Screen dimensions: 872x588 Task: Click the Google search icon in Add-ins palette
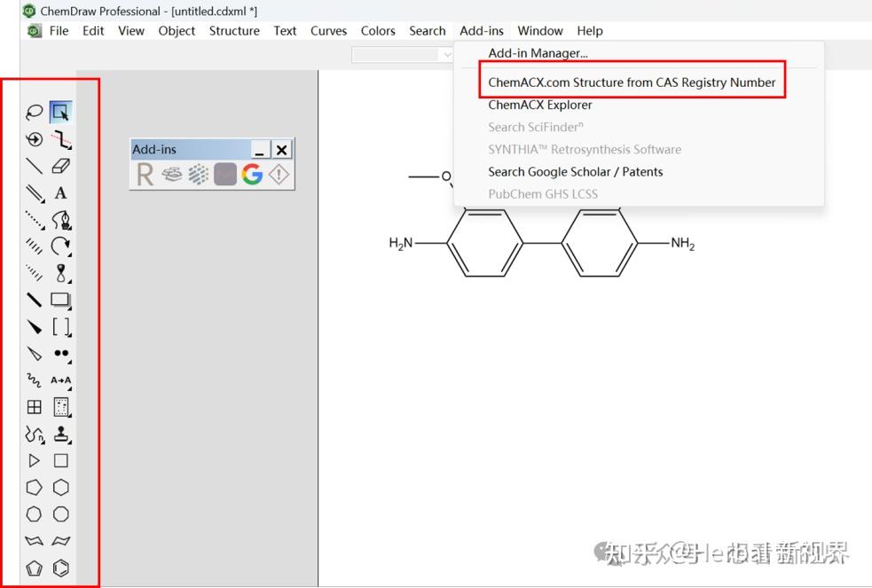(251, 175)
